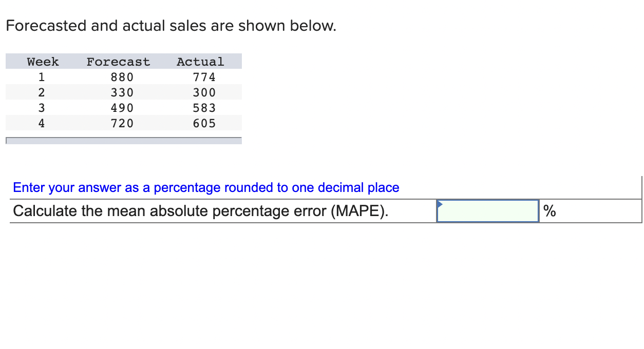Image resolution: width=644 pixels, height=349 pixels.
Task: Click the MAPE answer input field
Action: pos(487,211)
